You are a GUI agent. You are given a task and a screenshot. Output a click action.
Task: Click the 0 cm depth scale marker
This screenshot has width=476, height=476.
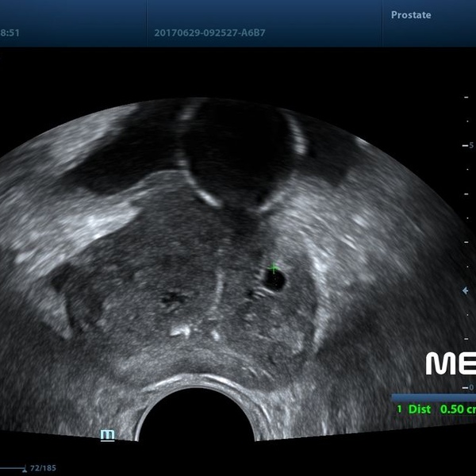point(468,387)
